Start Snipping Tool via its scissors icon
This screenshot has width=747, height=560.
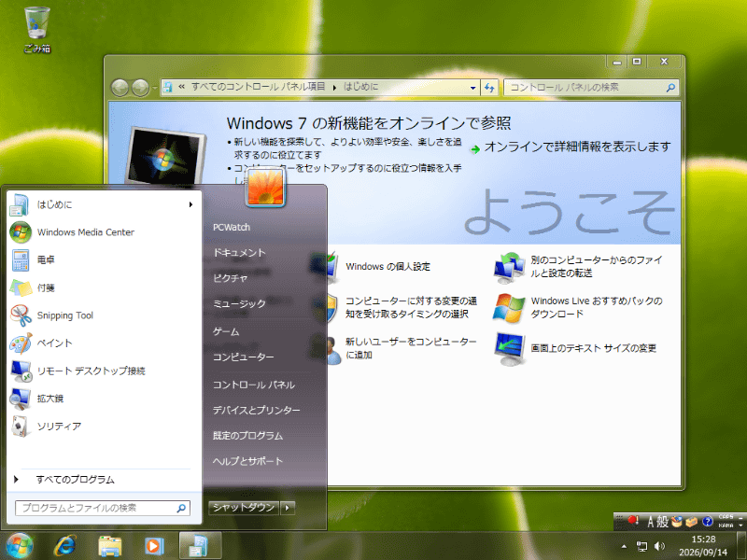click(x=20, y=315)
